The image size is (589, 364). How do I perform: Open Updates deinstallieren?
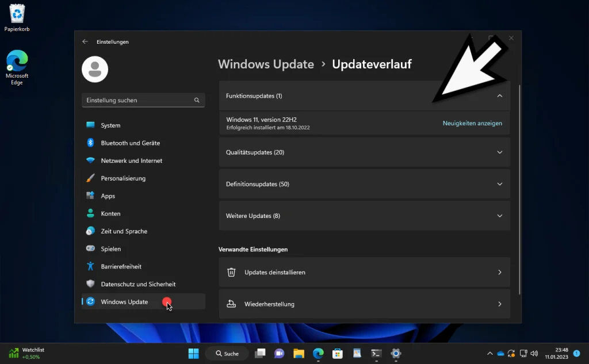364,273
